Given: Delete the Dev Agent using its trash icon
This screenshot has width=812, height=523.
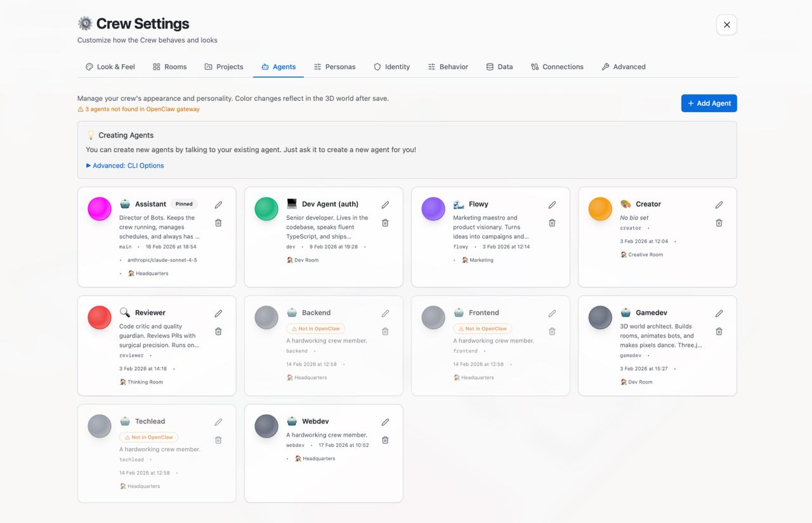Looking at the screenshot, I should [385, 223].
